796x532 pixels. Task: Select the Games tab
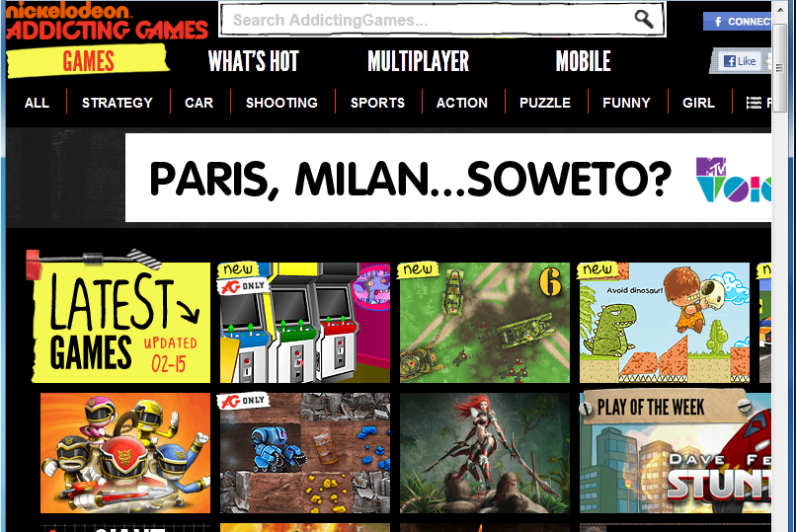click(88, 61)
